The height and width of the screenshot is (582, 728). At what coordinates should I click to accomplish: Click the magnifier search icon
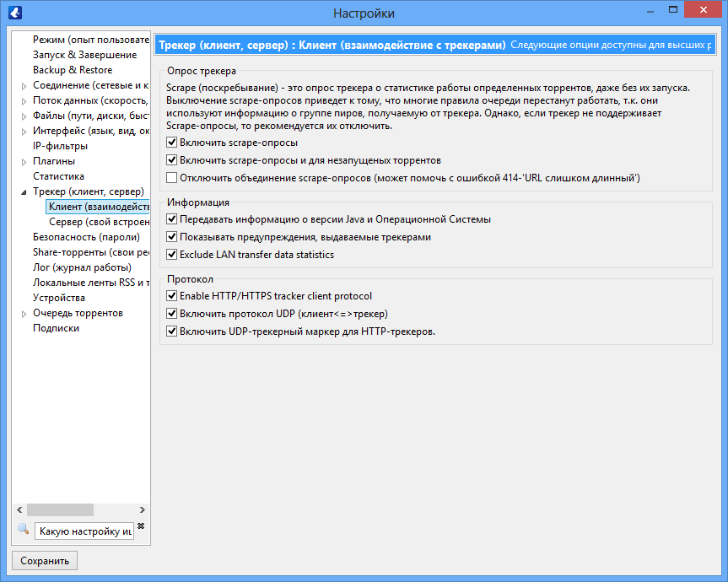coord(24,529)
